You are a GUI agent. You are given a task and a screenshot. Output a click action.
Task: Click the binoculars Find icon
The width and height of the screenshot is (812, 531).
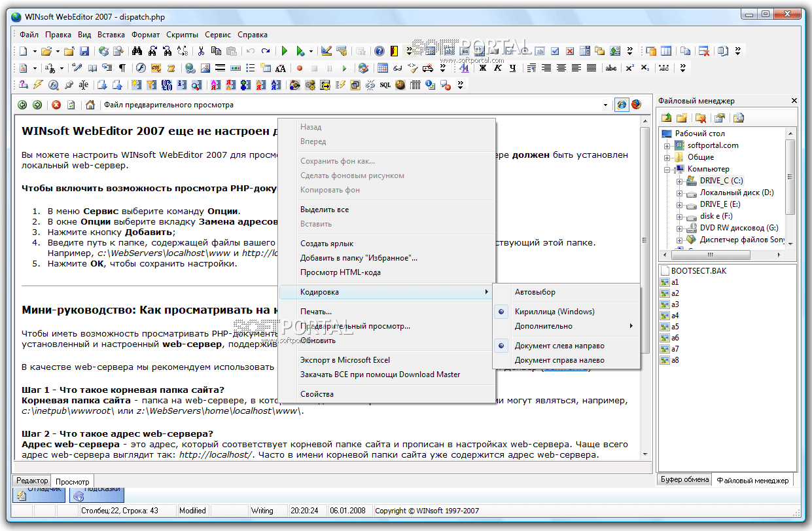tap(137, 51)
